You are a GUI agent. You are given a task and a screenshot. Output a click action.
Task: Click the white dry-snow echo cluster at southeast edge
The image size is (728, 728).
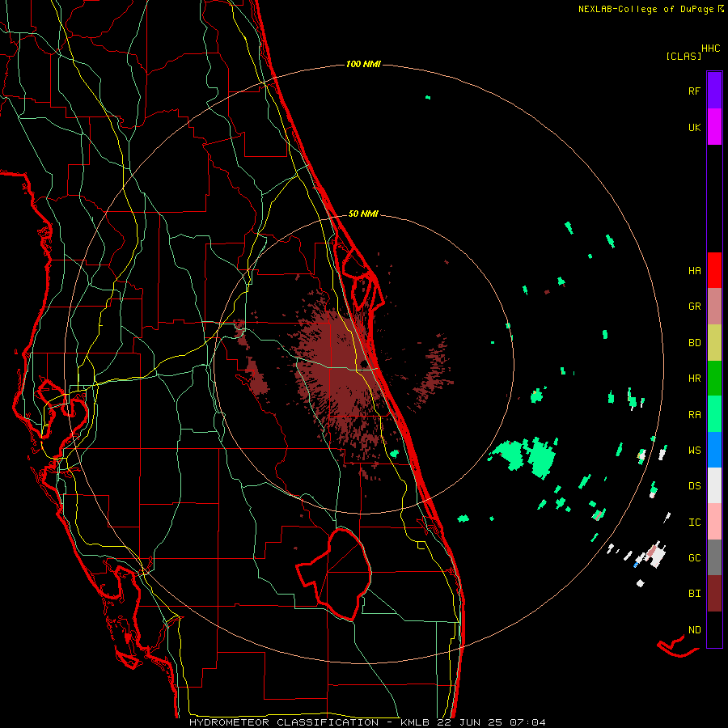[x=655, y=555]
